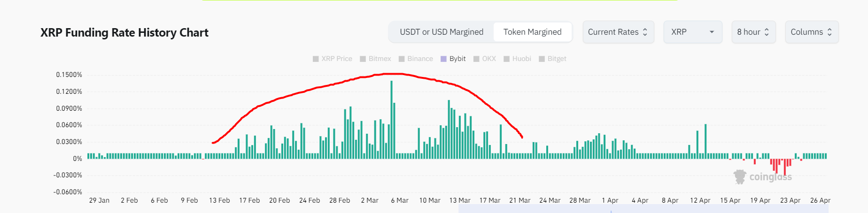This screenshot has height=213, width=868.
Task: Click the purple Bybit legend color square
Action: (x=443, y=59)
